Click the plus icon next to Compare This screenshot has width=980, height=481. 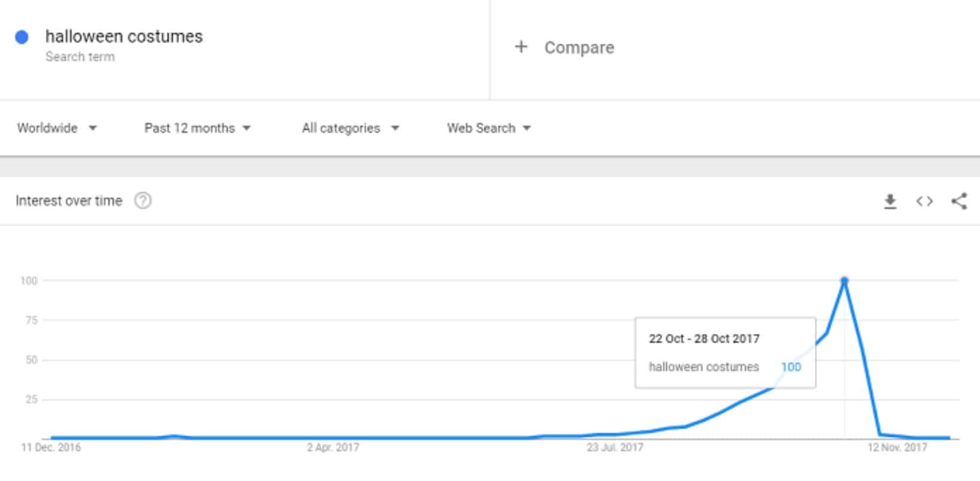(x=521, y=47)
